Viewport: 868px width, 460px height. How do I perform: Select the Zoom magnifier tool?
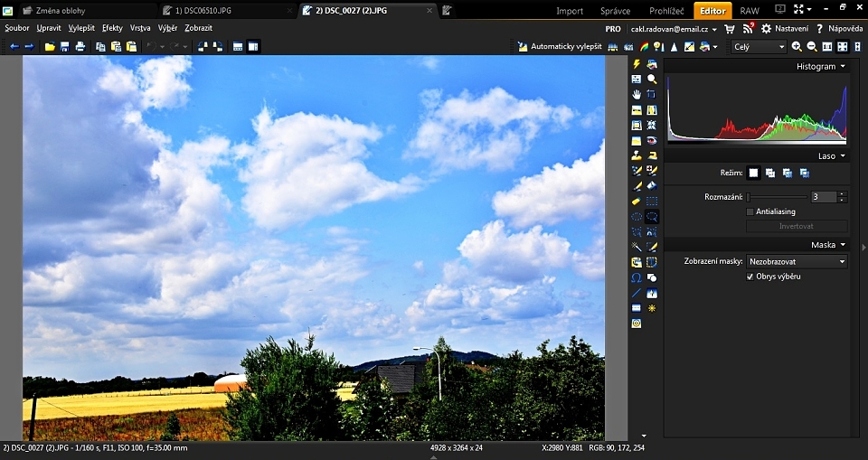point(652,80)
